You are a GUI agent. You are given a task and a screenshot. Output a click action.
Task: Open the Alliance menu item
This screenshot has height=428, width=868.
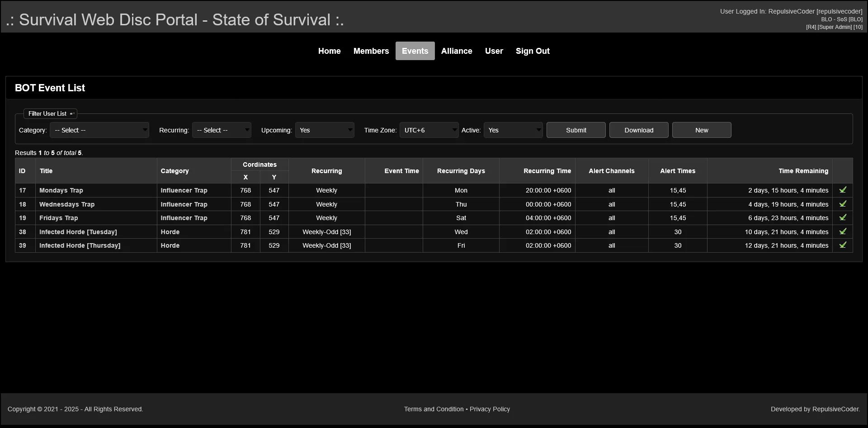pyautogui.click(x=457, y=51)
